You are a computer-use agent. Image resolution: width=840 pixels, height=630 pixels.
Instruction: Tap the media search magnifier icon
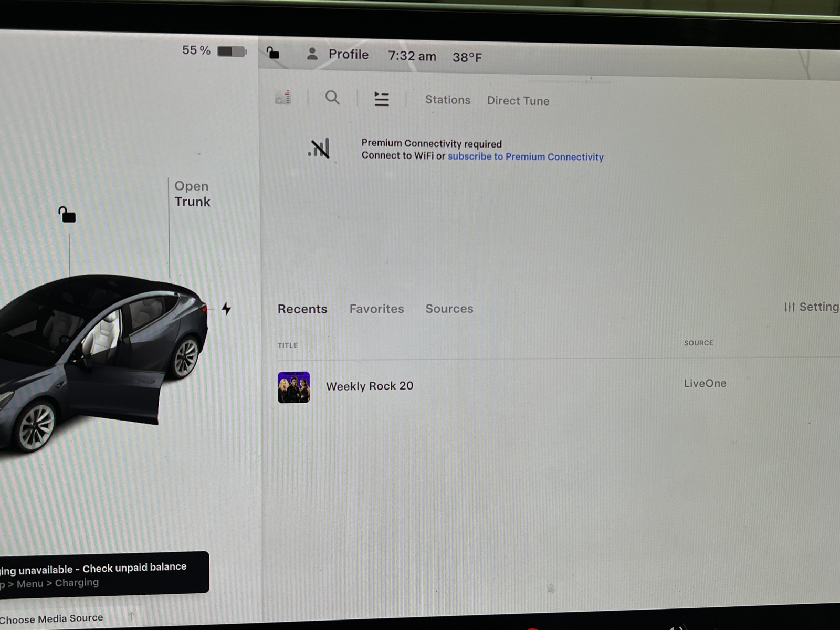(x=332, y=98)
